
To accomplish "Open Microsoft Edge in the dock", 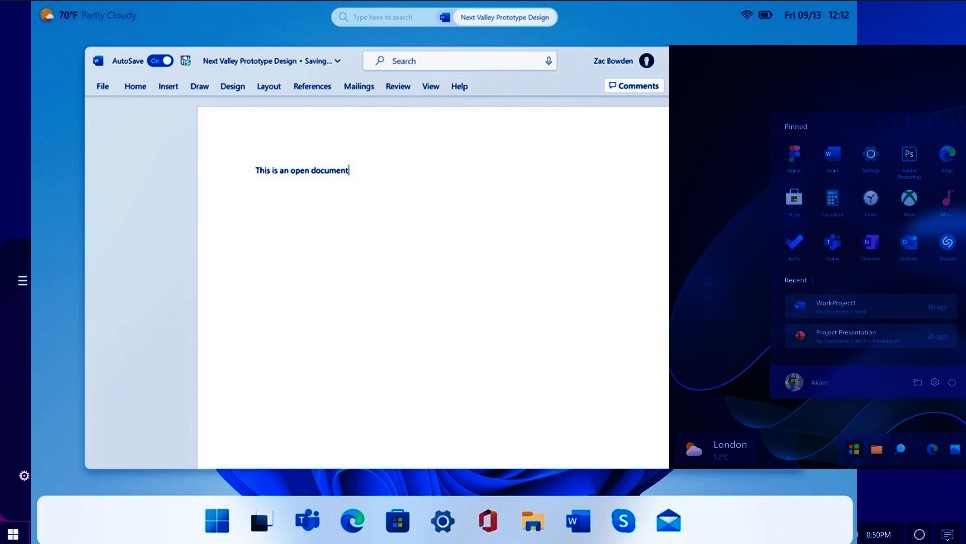I will (x=352, y=520).
